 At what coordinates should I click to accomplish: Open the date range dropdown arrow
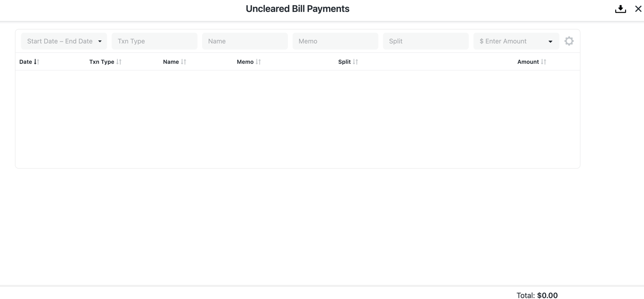(x=100, y=41)
